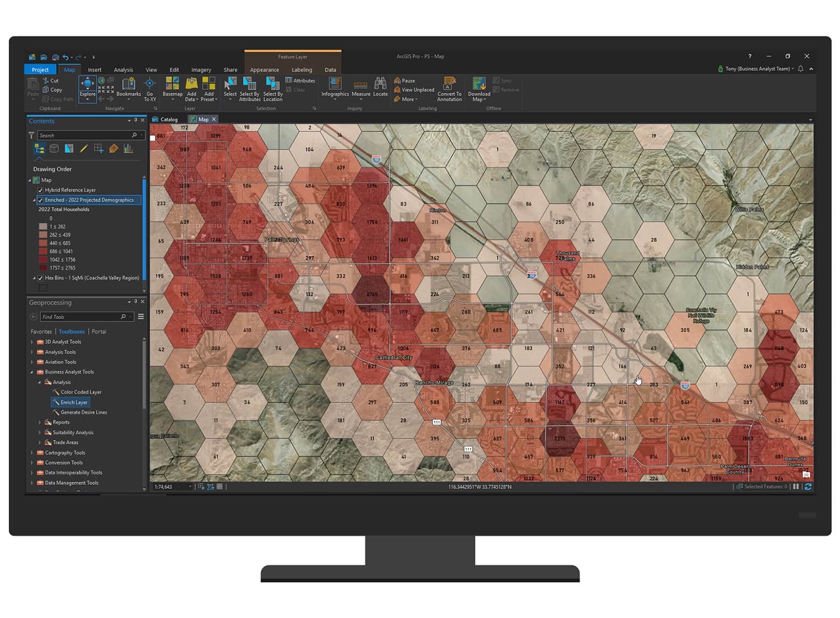The image size is (840, 618).
Task: Expand the 3D Analyst Tools toolbox
Action: (31, 342)
